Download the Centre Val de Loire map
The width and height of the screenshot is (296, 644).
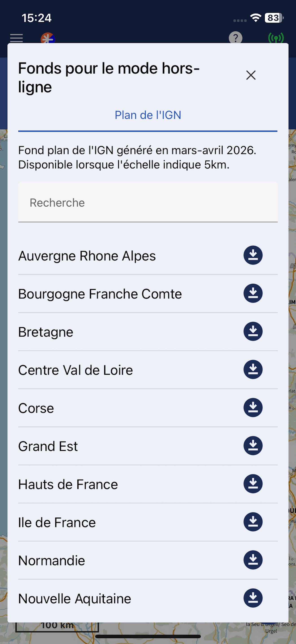click(253, 370)
